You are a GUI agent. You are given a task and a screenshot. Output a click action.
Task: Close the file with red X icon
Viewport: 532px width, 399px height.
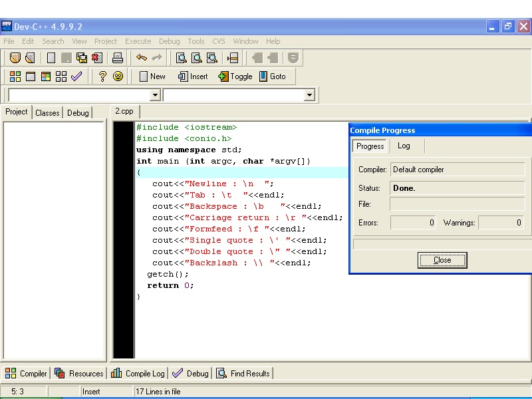click(97, 58)
